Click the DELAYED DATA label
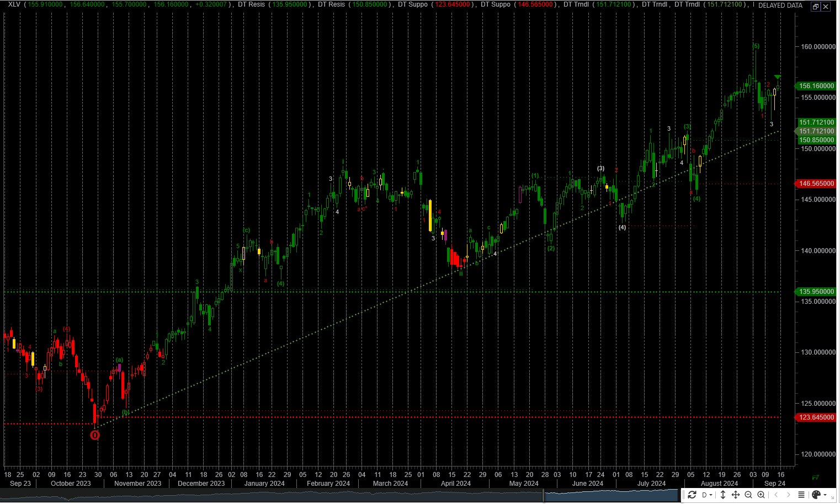The width and height of the screenshot is (840, 504). [x=780, y=6]
